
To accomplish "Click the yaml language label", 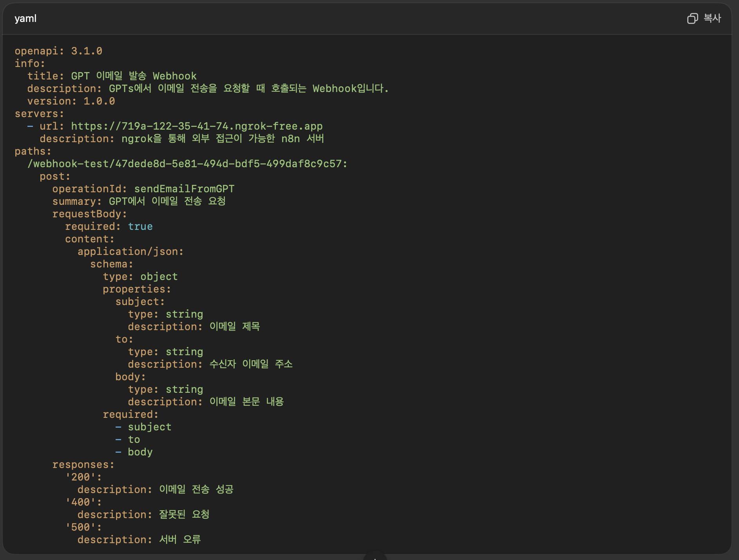I will pyautogui.click(x=25, y=18).
